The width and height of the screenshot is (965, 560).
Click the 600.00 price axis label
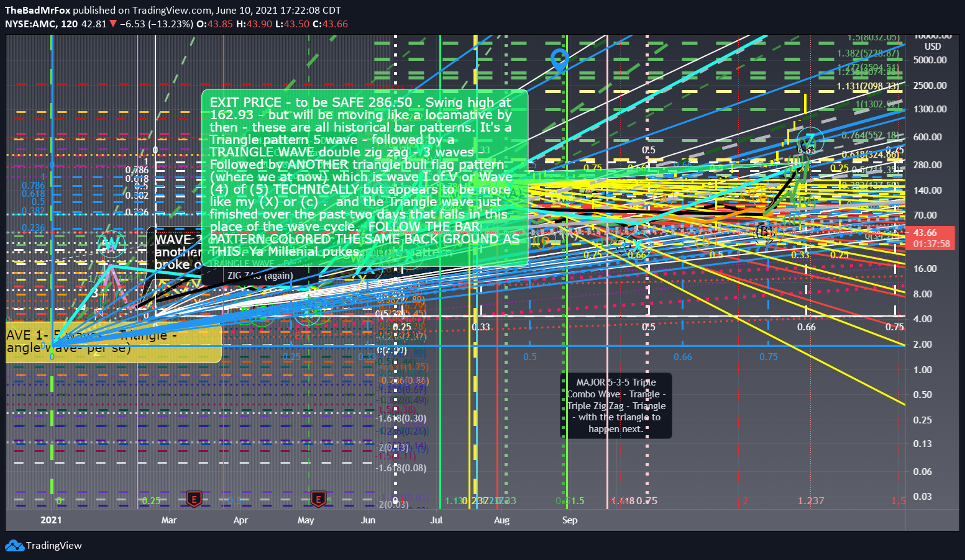click(928, 137)
